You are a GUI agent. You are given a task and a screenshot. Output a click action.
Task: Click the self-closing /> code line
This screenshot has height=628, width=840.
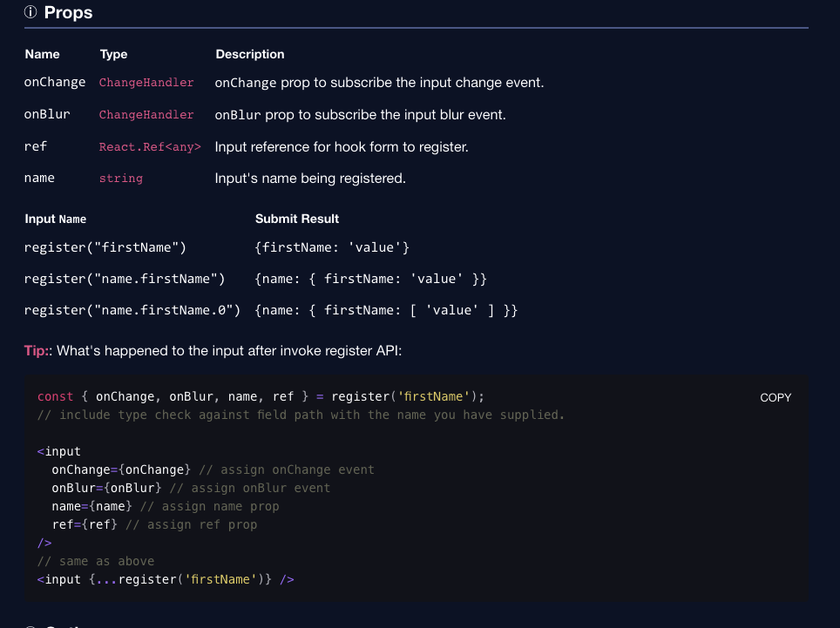[44, 543]
